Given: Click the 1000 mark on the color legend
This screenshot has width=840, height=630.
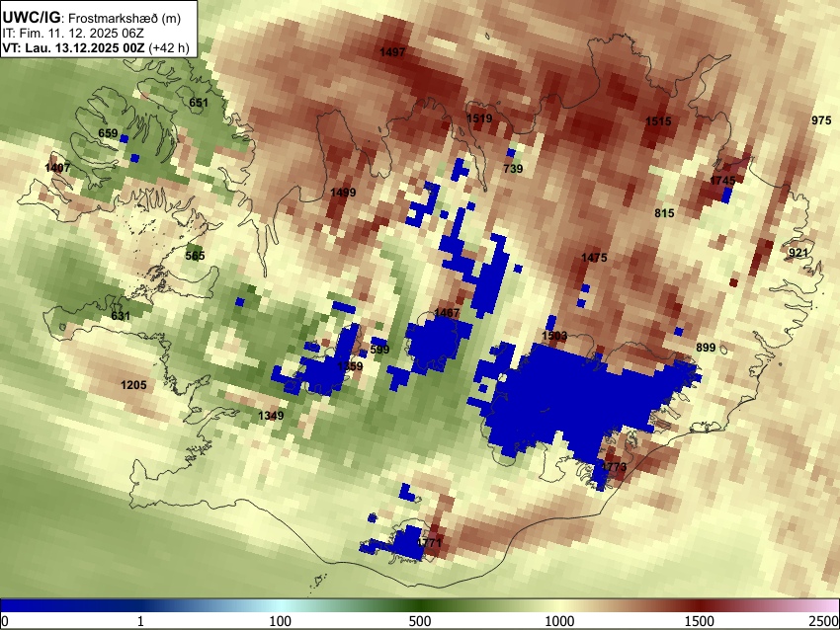Looking at the screenshot, I should coord(559,621).
